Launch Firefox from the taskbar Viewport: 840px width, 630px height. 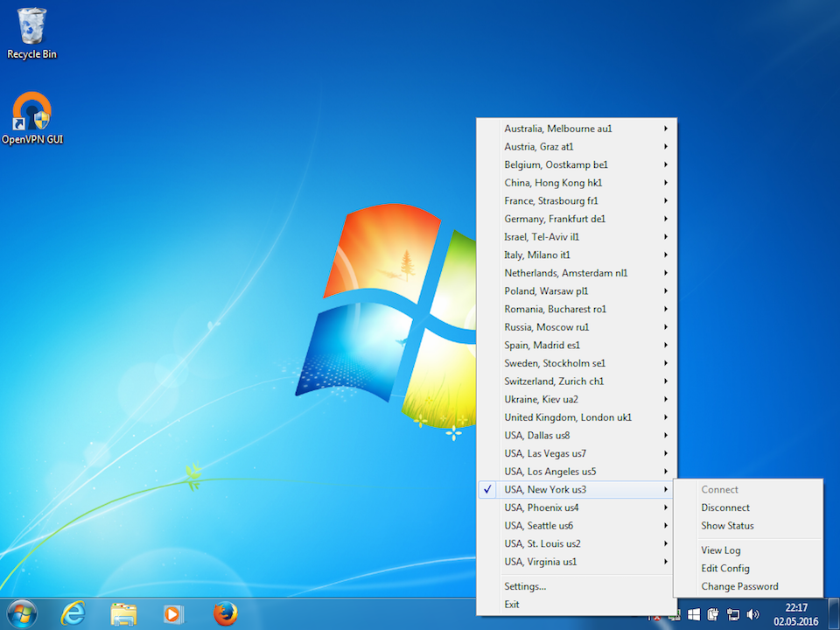point(225,614)
